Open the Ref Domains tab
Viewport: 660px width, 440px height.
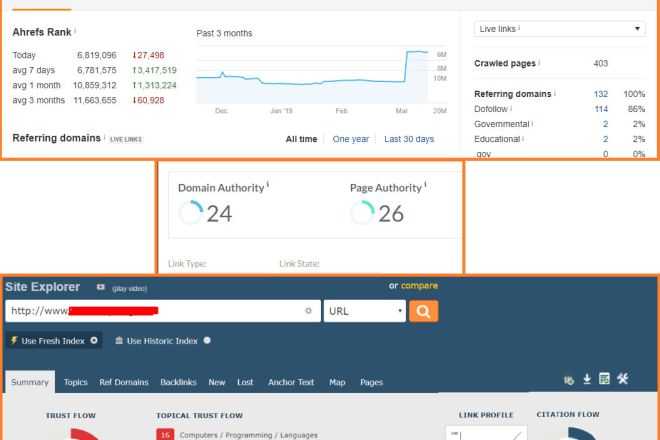point(124,382)
